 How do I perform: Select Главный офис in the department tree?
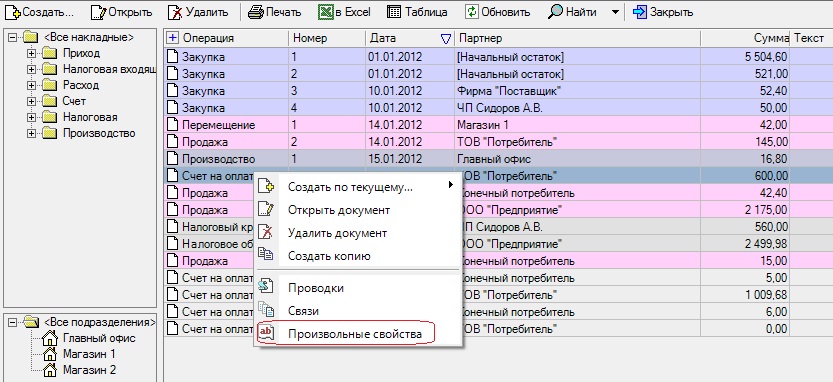coord(99,338)
